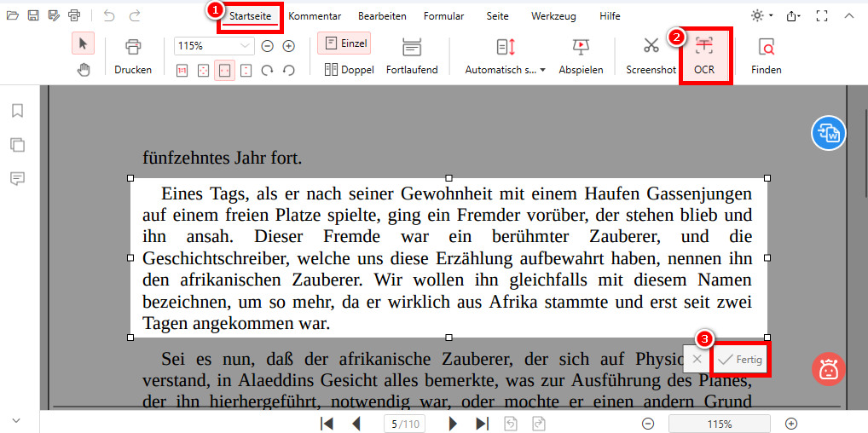Viewport: 868px width, 433px height.
Task: Confirm OCR selection with Fertig
Action: click(x=740, y=360)
